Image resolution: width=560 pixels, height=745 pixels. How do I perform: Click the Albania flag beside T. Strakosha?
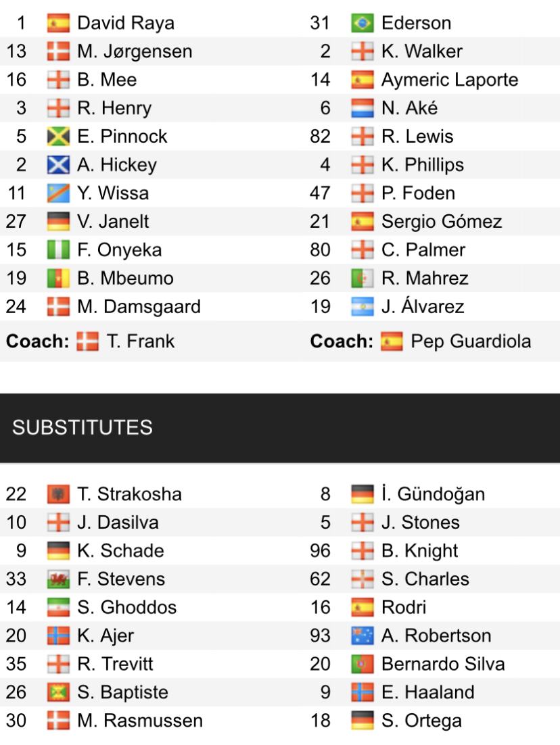coord(58,494)
